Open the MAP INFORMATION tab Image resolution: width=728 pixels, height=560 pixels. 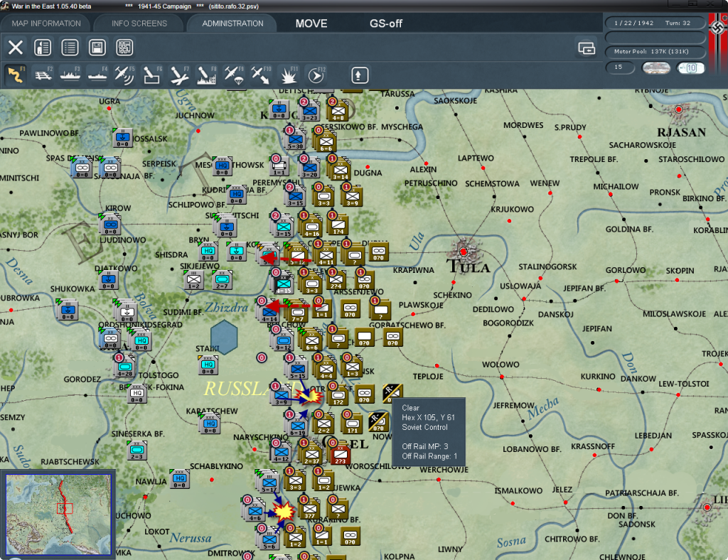coord(46,23)
